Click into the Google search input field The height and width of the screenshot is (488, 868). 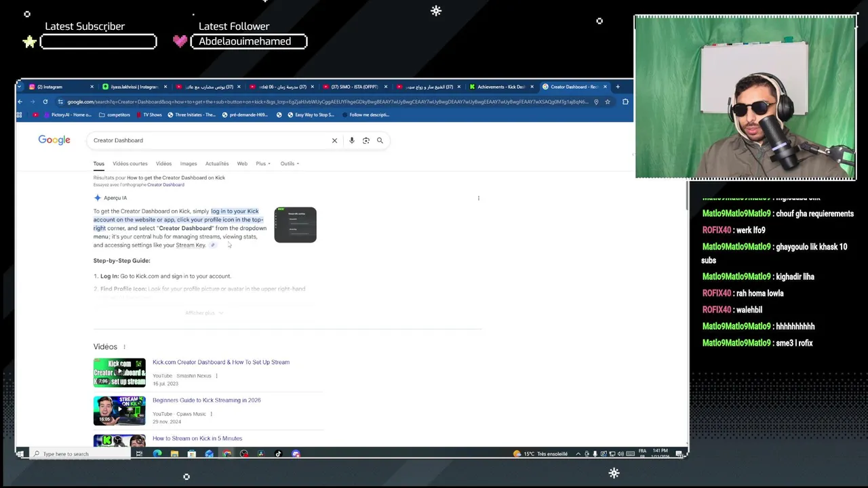point(209,140)
